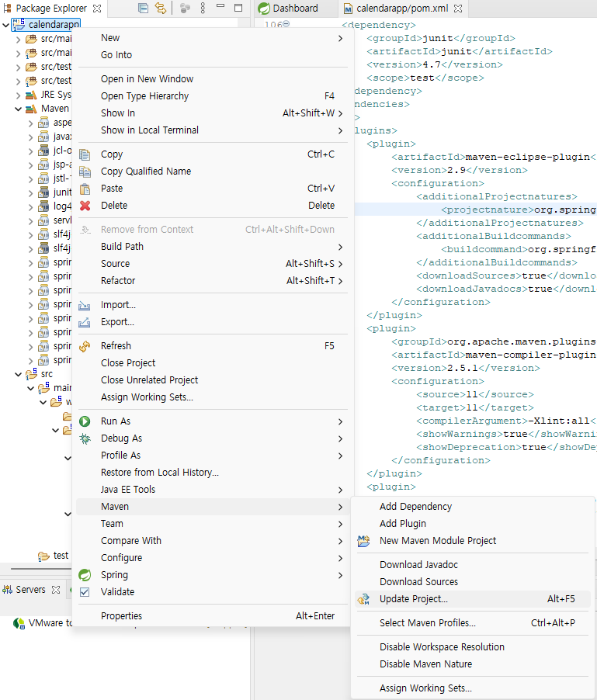Screen dimensions: 597x700
Task: Maximize the Package Explorer view
Action: 238,8
